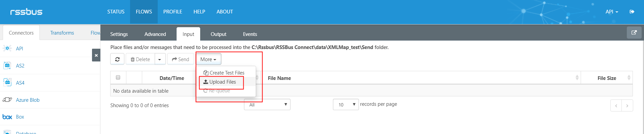Viewport: 644px width, 134px height.
Task: Sort table by File Size column
Action: point(607,78)
